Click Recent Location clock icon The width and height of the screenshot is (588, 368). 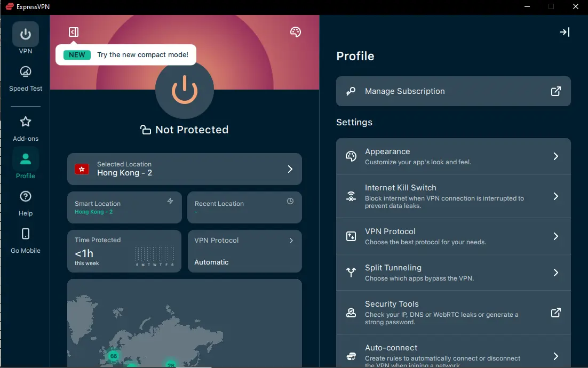290,201
